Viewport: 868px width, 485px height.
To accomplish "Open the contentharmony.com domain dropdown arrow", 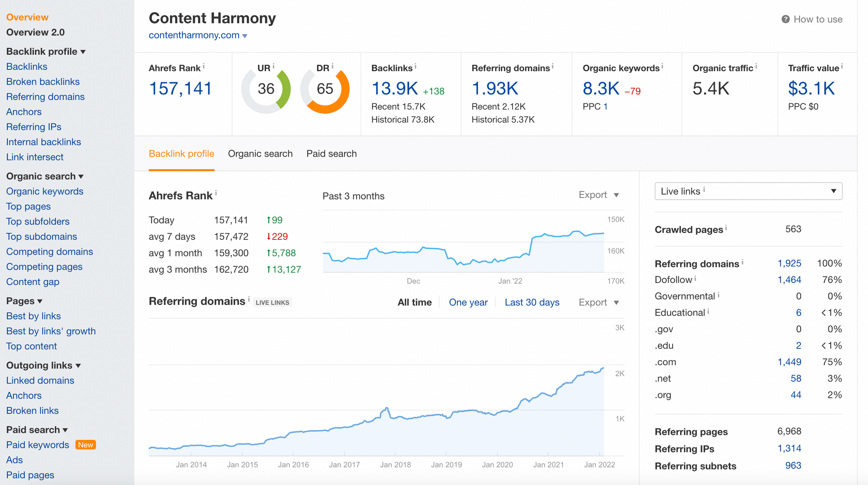I will [245, 36].
